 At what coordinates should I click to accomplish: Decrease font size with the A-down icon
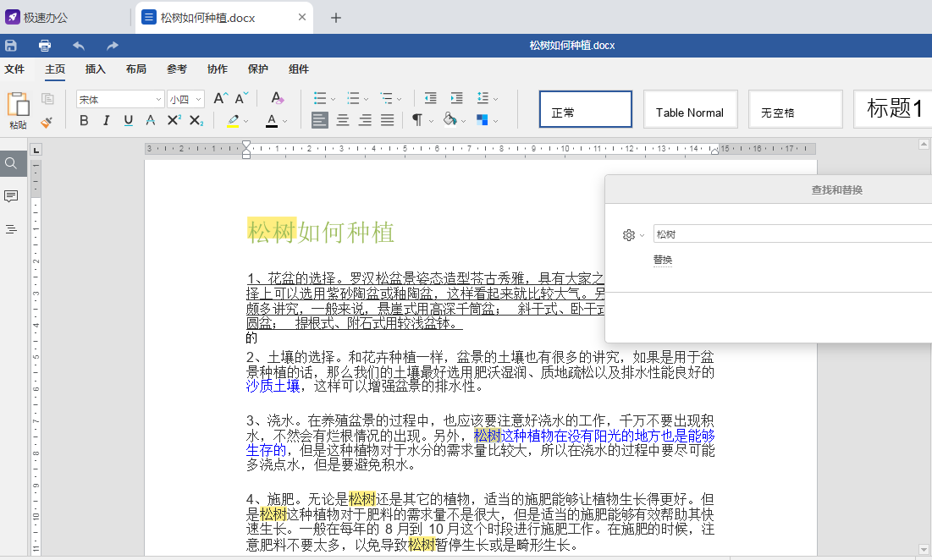click(242, 99)
